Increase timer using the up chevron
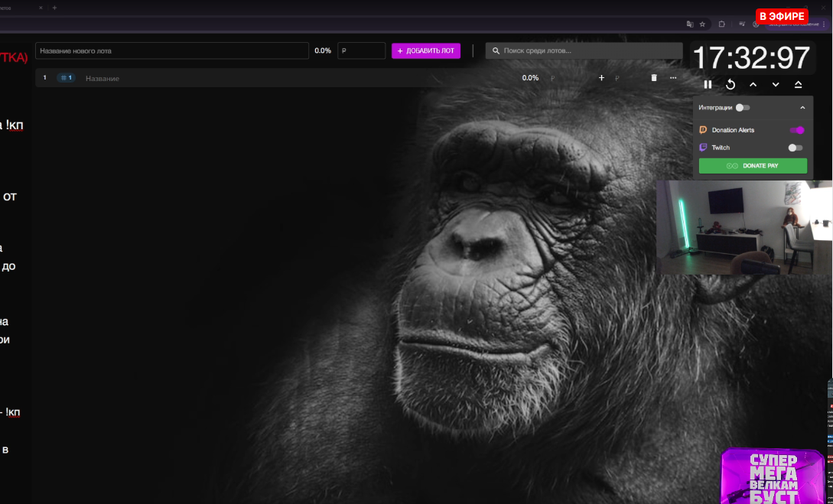Image resolution: width=833 pixels, height=504 pixels. [753, 84]
